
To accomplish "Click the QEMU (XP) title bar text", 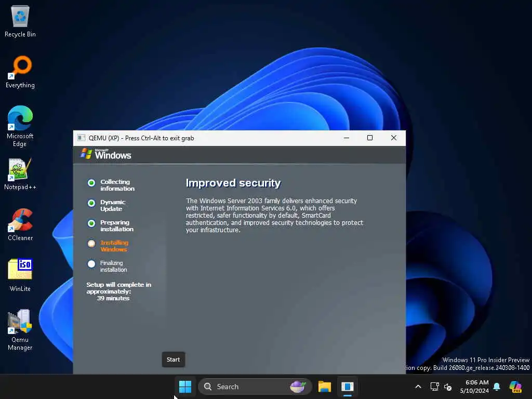I will 141,138.
